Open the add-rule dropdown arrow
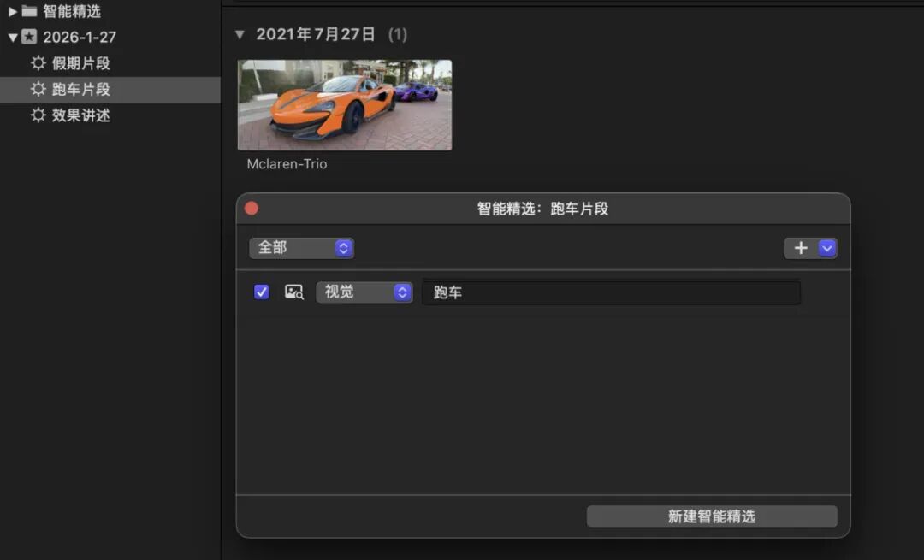Viewport: 924px width, 560px height. (826, 248)
